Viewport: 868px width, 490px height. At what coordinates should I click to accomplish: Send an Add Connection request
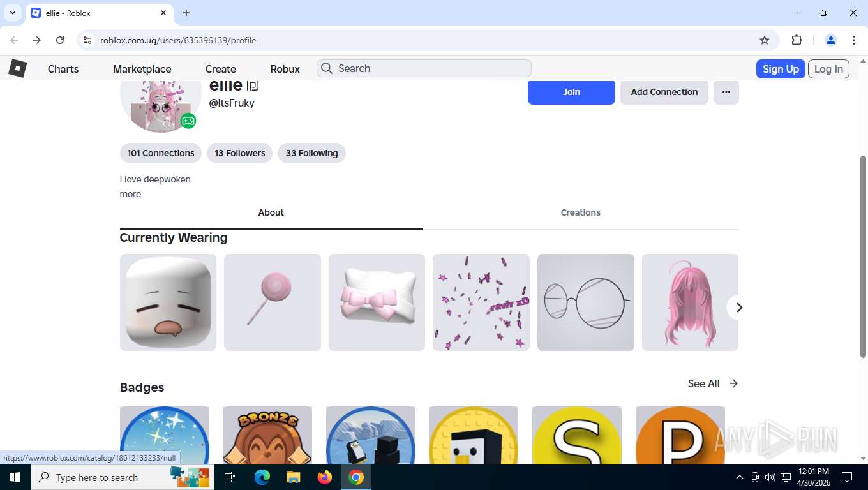click(664, 92)
